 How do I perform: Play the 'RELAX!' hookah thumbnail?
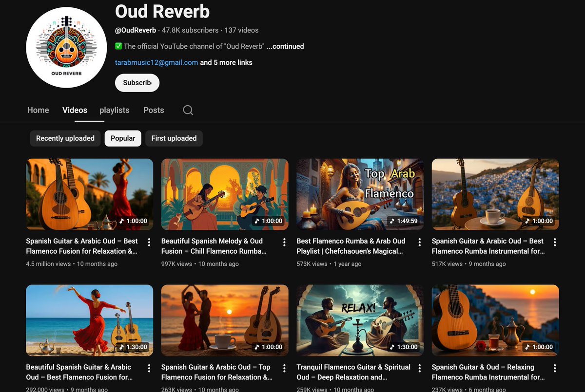(x=360, y=320)
